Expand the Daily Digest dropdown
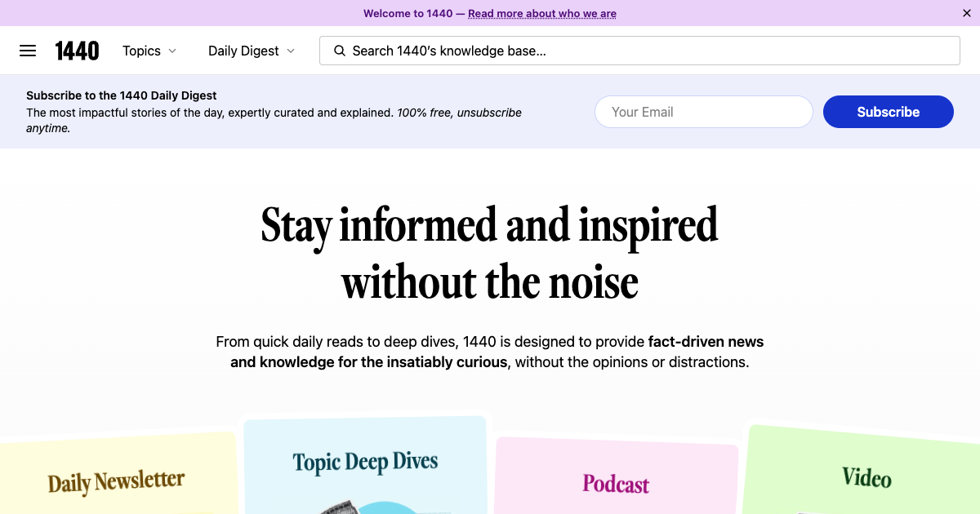980x514 pixels. coord(251,51)
